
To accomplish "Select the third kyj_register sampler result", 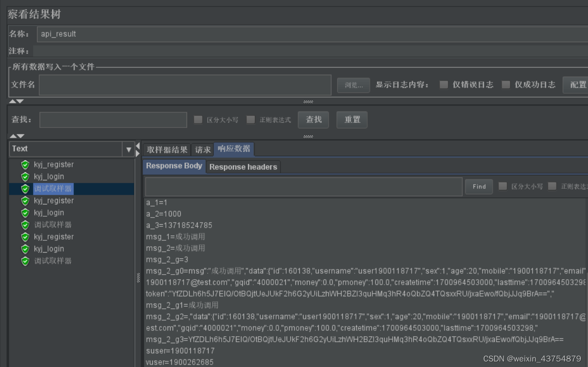I will click(x=54, y=237).
